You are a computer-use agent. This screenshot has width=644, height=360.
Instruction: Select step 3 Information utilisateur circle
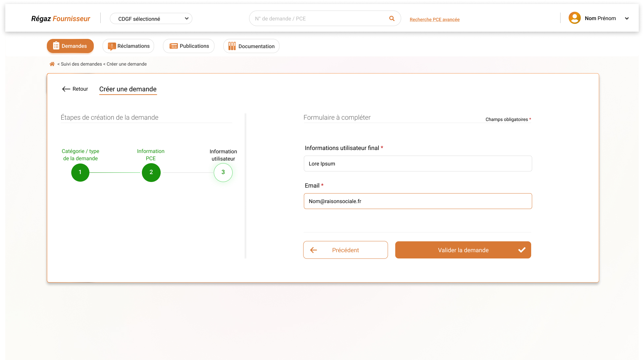(223, 172)
